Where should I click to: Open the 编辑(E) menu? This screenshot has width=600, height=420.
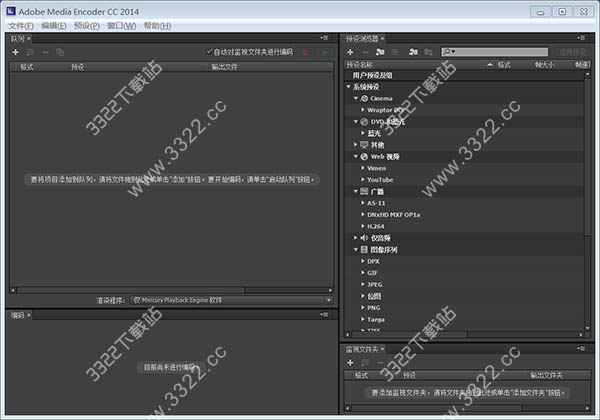click(x=54, y=26)
